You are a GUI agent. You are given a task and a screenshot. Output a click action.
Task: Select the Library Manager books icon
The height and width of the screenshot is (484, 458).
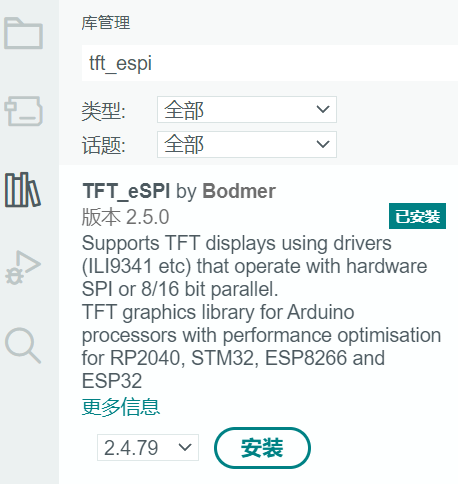23,190
